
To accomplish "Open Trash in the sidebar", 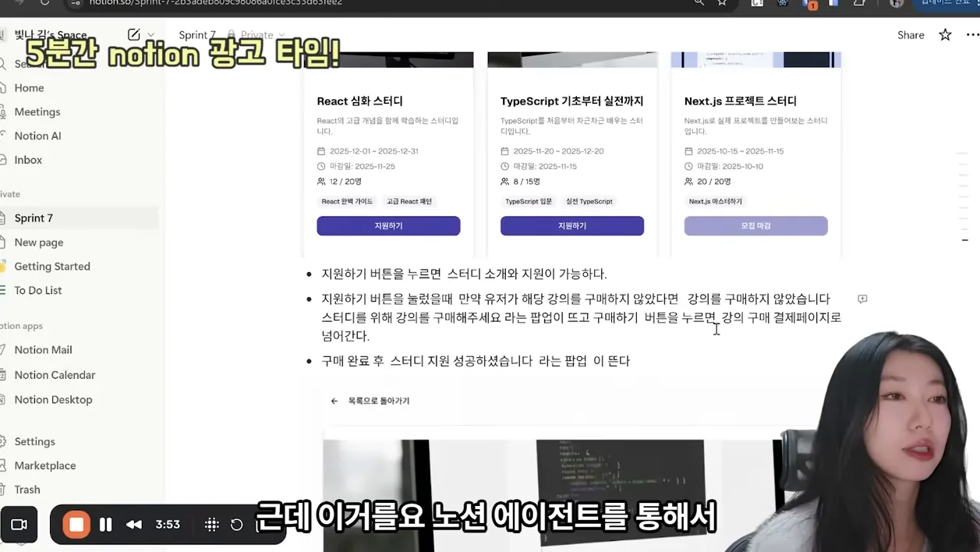I will click(x=27, y=490).
